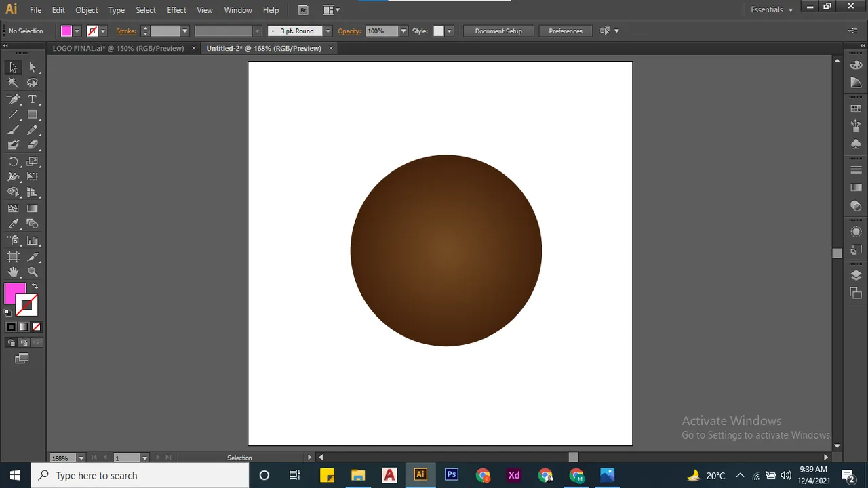Expand the Opacity value dropdown
Image resolution: width=868 pixels, height=488 pixels.
click(403, 31)
